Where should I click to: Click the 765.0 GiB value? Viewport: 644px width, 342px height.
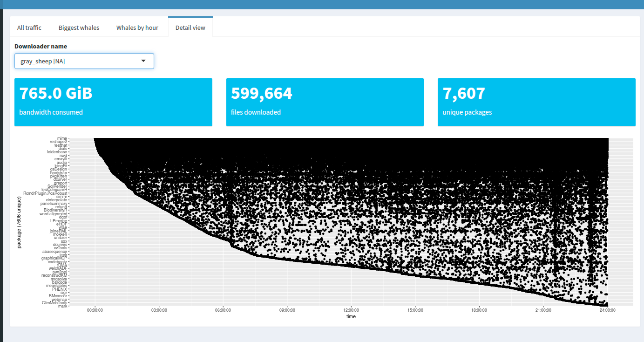coord(56,93)
